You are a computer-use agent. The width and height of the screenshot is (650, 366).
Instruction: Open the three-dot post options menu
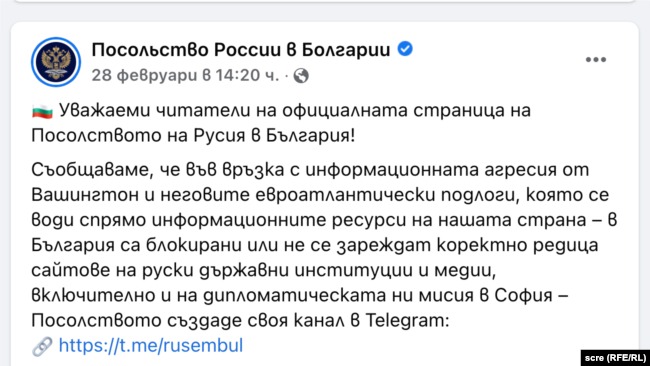[596, 60]
